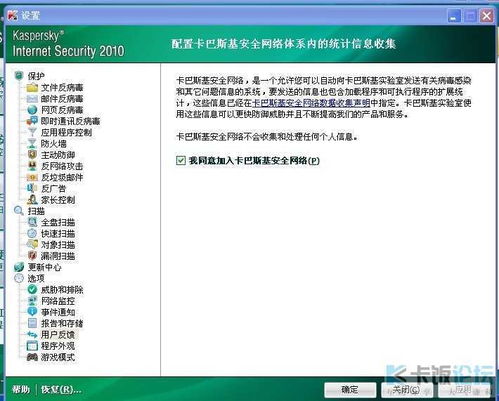This screenshot has width=499, height=401.
Task: Click the 更新中心 globe icon
Action: 19,267
